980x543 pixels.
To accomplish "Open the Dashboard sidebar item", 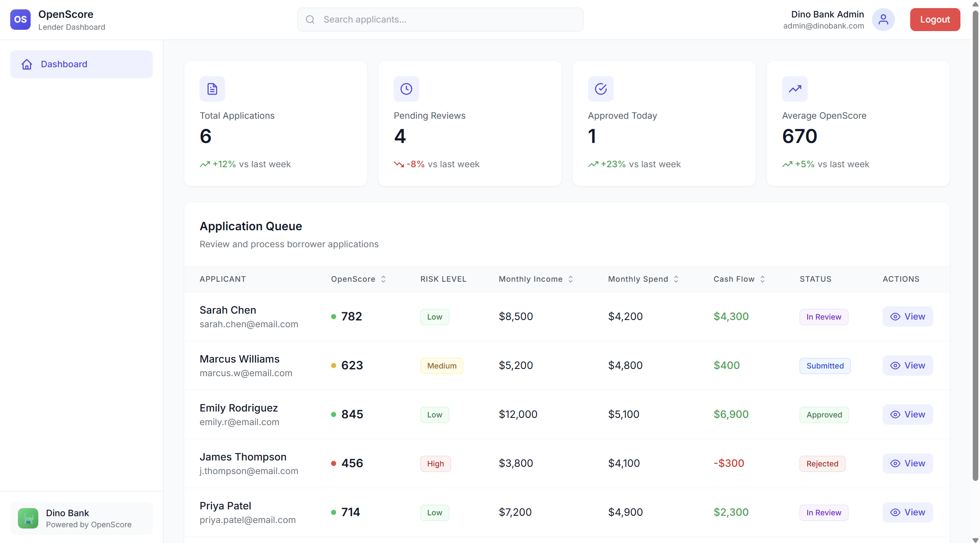I will pyautogui.click(x=81, y=64).
